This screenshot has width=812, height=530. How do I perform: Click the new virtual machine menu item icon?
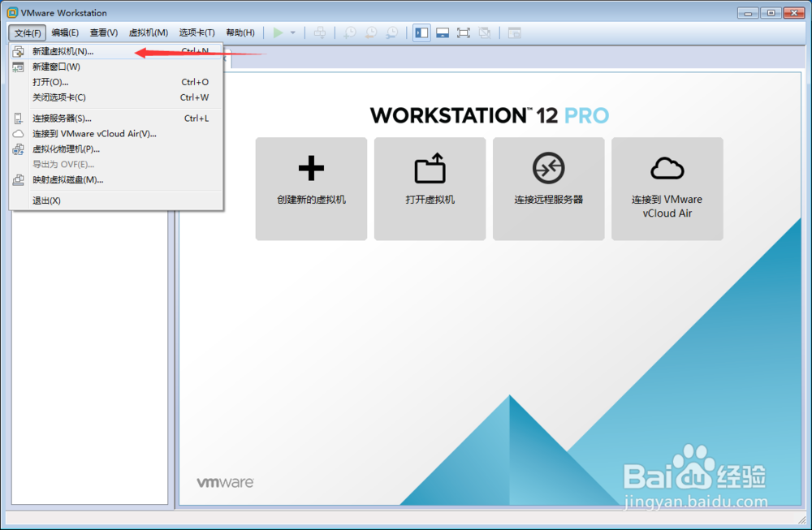(18, 51)
